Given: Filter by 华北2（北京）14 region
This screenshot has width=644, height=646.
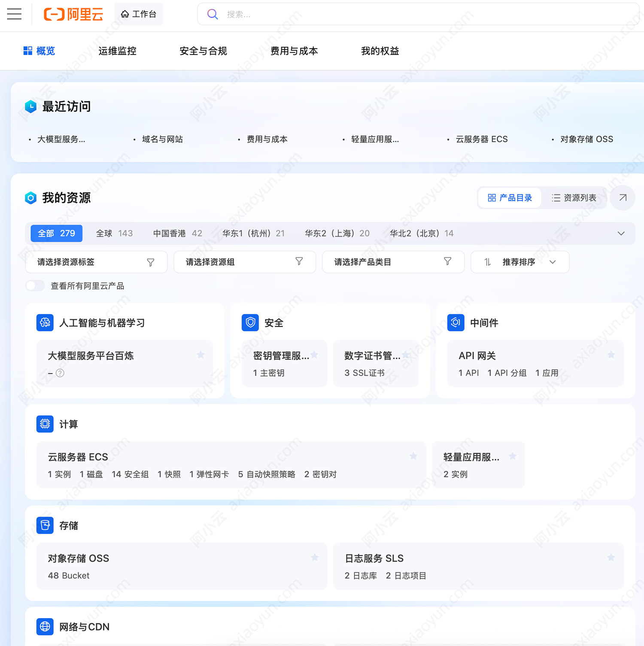Looking at the screenshot, I should click(x=422, y=234).
